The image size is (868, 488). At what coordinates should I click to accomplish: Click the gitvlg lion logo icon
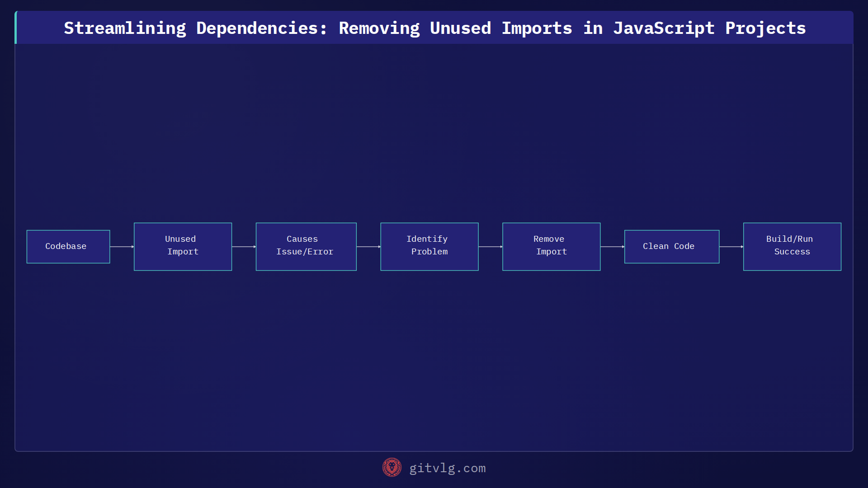[x=392, y=468]
